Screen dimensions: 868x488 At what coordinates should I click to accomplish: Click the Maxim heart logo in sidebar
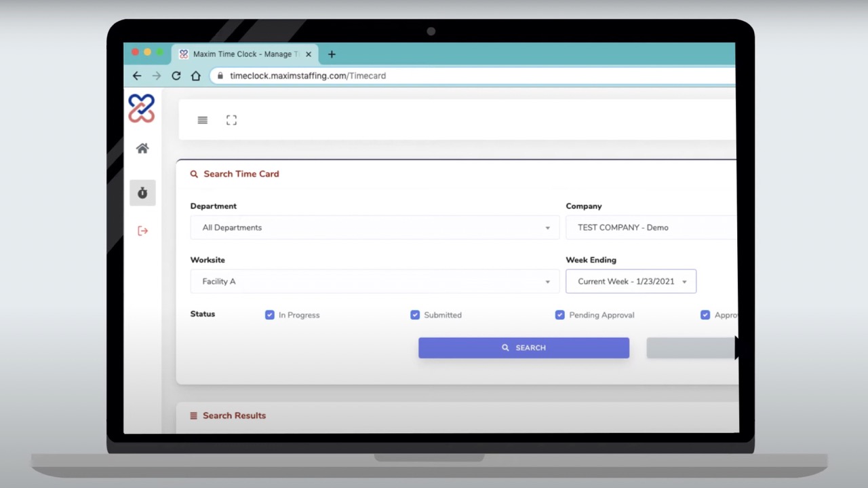(142, 109)
